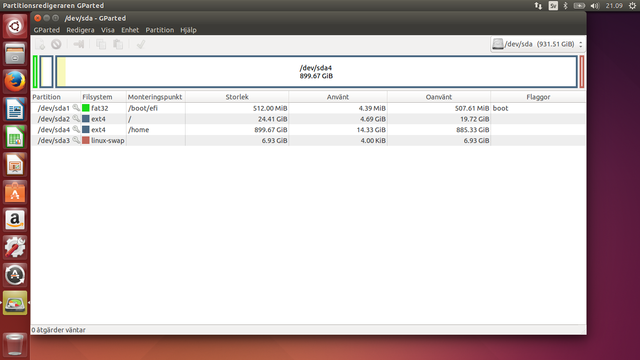Click the green fat32 color swatch

click(86, 108)
